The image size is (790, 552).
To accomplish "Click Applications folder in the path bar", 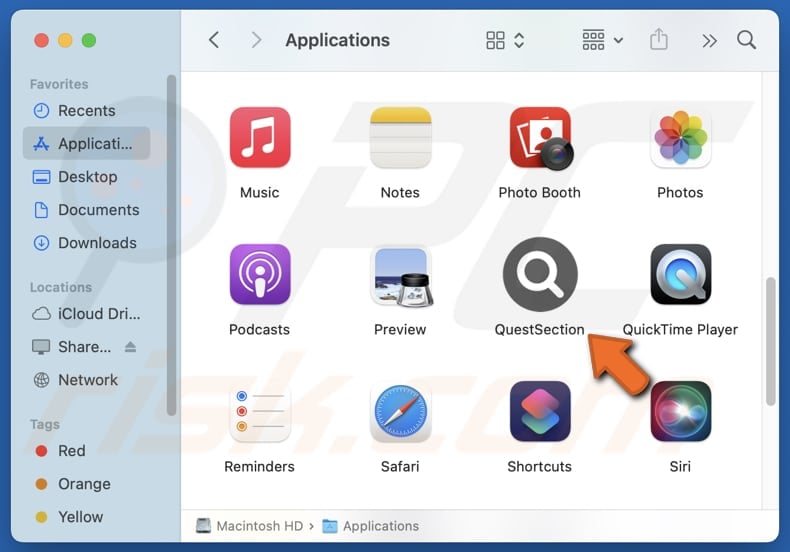I will click(x=370, y=526).
